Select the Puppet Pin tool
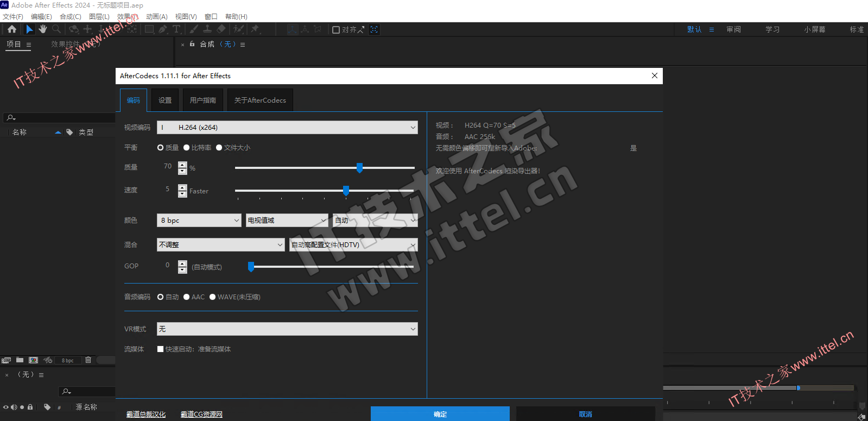This screenshot has width=868, height=421. click(x=255, y=29)
